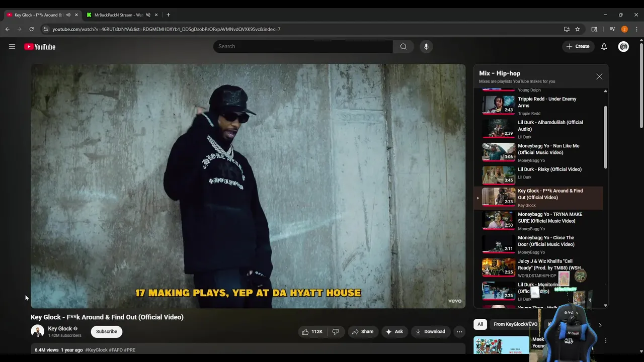Select the All filter chip
Image resolution: width=644 pixels, height=362 pixels.
480,324
